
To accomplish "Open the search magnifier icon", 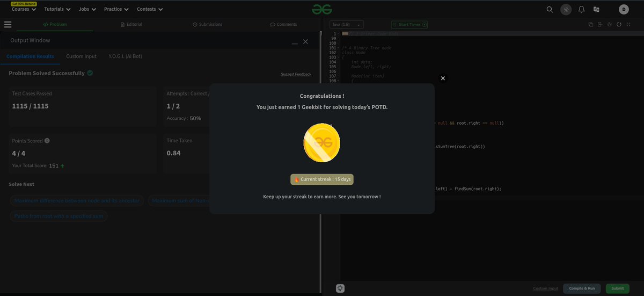I will coord(550,9).
